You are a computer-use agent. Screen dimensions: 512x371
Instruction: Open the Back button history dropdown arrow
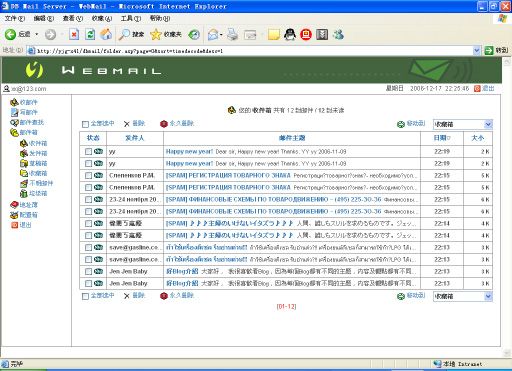[x=37, y=34]
